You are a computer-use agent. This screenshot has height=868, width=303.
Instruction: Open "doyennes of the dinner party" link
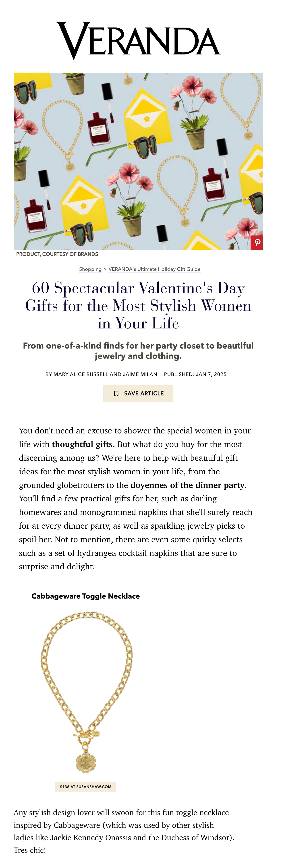(x=187, y=485)
